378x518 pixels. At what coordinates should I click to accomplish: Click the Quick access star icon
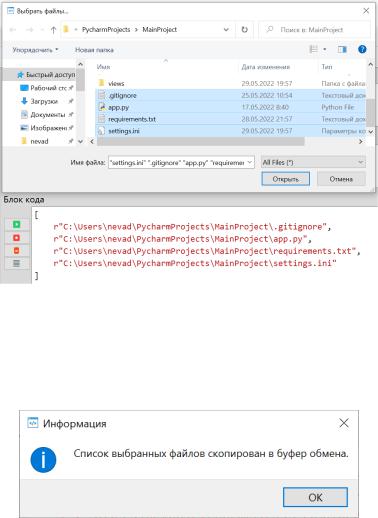20,75
